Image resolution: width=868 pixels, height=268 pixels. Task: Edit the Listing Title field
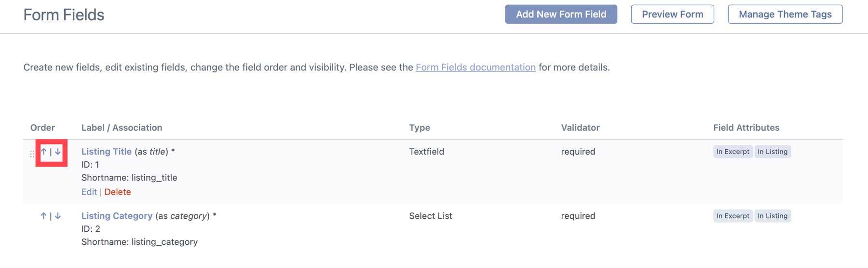click(x=89, y=192)
